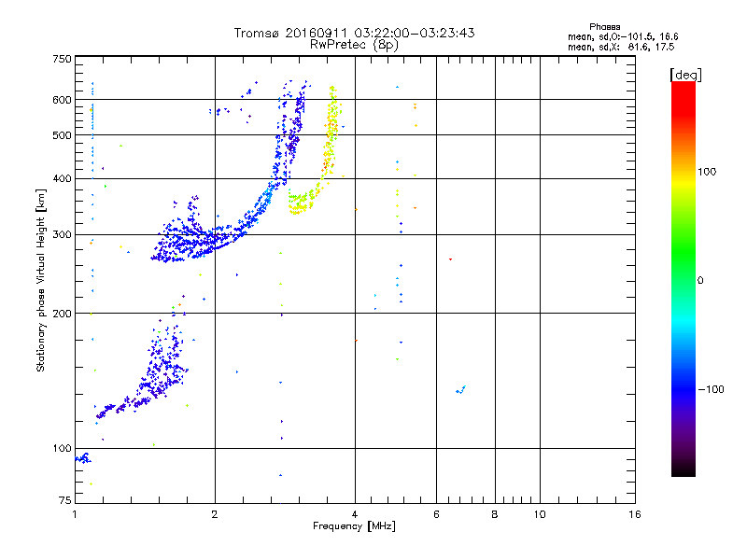Click y-axis tick label '200'
Screen dimensions: 747x560
click(62, 314)
